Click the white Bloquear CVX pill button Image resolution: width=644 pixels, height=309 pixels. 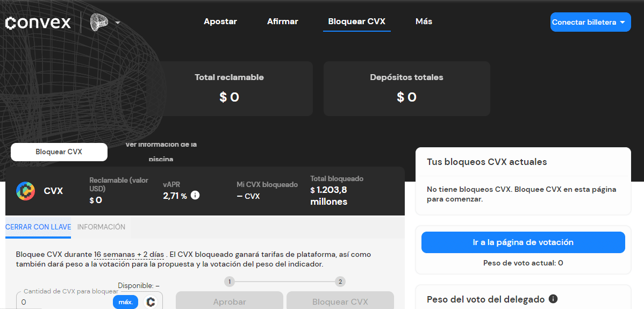59,152
